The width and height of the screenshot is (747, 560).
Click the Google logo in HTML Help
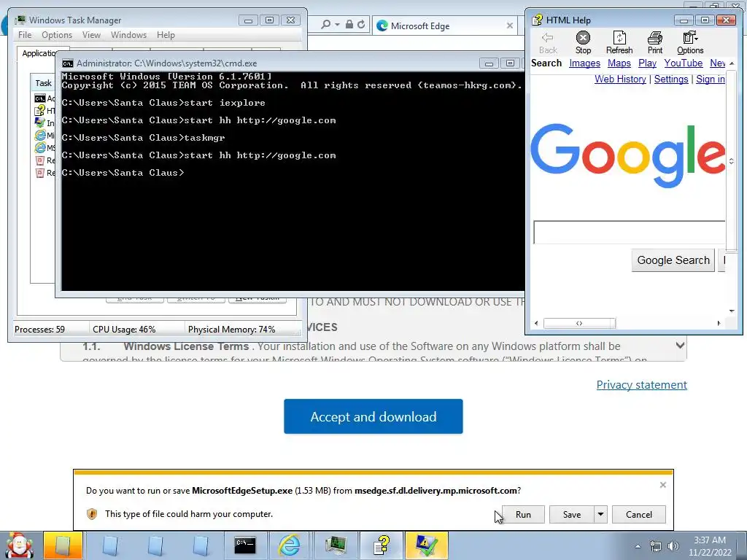tap(628, 155)
